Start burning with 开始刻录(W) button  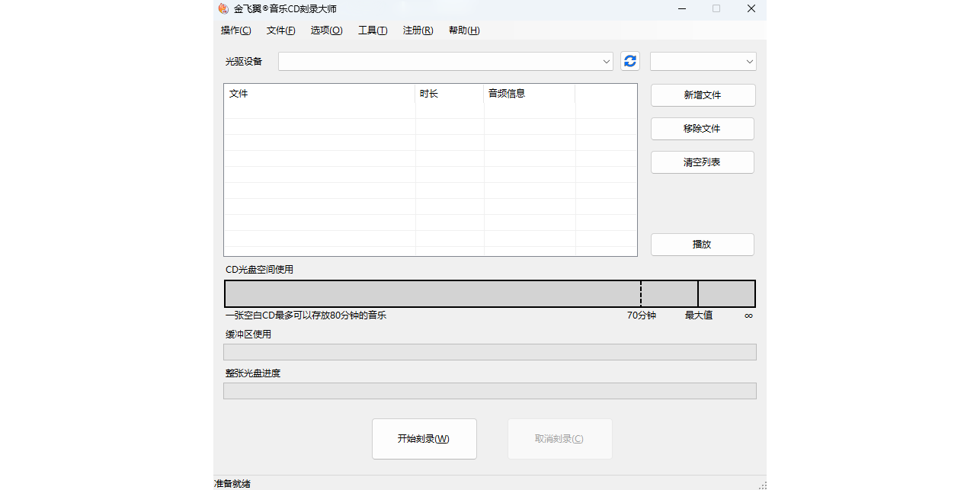click(424, 439)
